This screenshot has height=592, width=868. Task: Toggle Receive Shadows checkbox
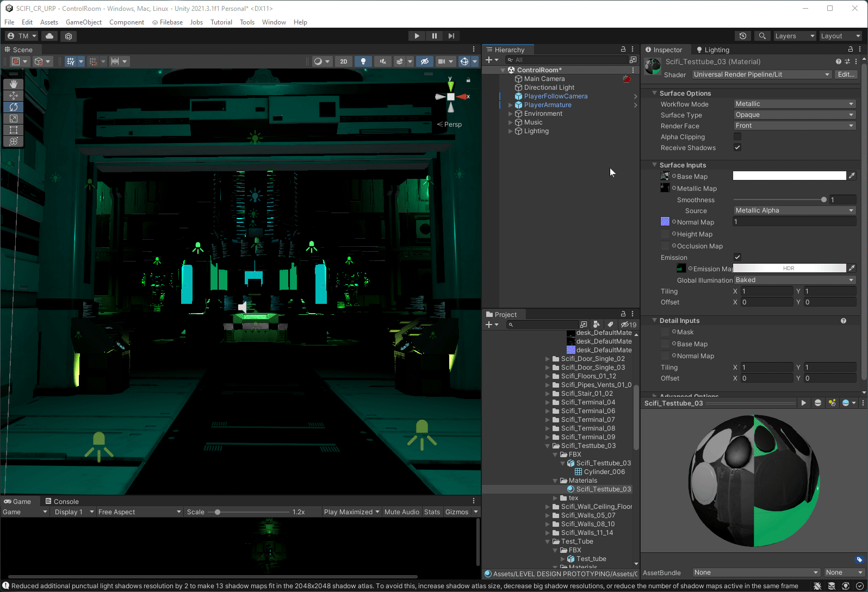pos(737,147)
